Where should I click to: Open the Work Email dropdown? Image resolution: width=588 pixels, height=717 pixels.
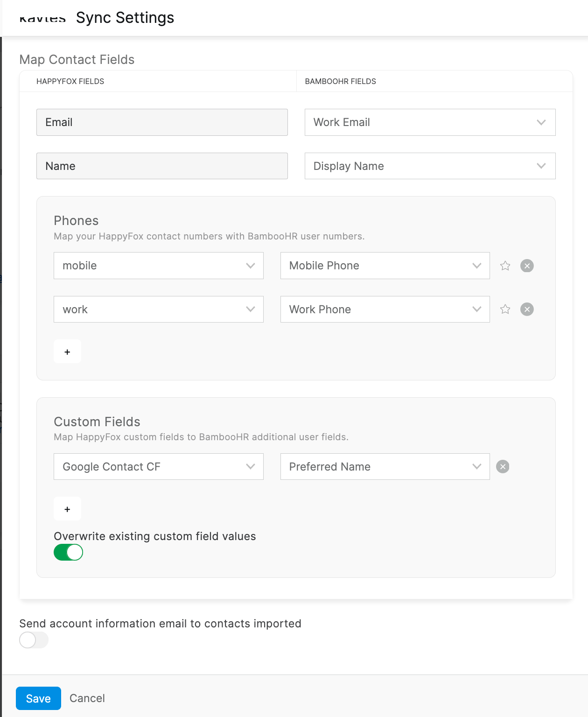(430, 122)
